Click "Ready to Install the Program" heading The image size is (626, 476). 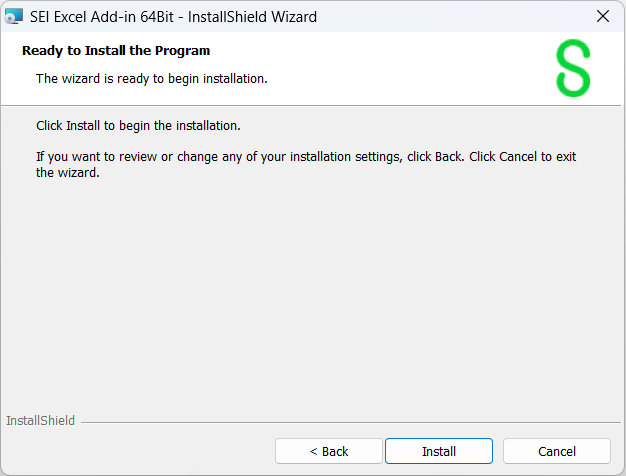(x=116, y=50)
